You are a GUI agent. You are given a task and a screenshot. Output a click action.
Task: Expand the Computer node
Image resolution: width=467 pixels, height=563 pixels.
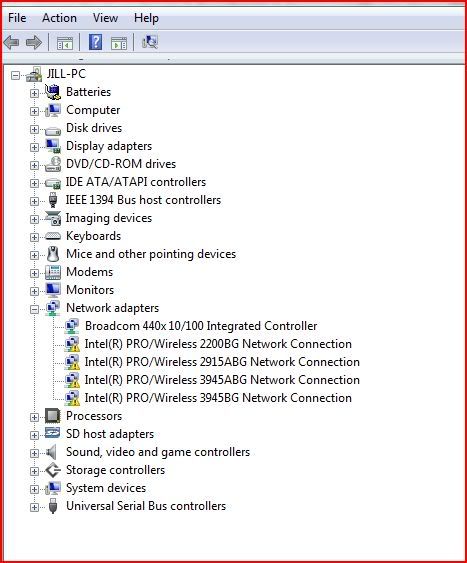pyautogui.click(x=34, y=111)
